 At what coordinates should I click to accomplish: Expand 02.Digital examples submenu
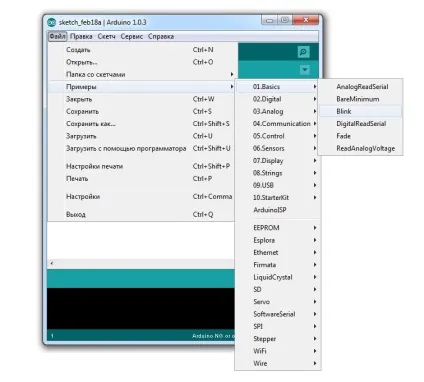277,99
